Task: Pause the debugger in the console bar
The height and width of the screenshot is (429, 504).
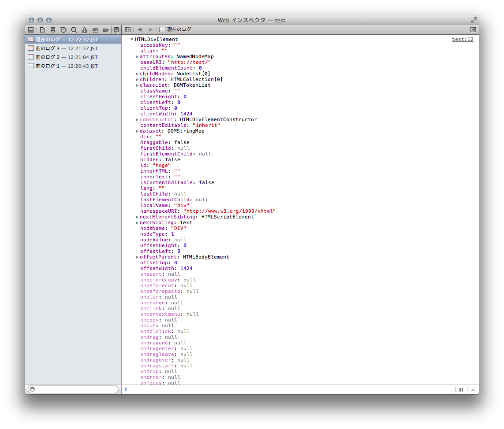Action: click(461, 390)
